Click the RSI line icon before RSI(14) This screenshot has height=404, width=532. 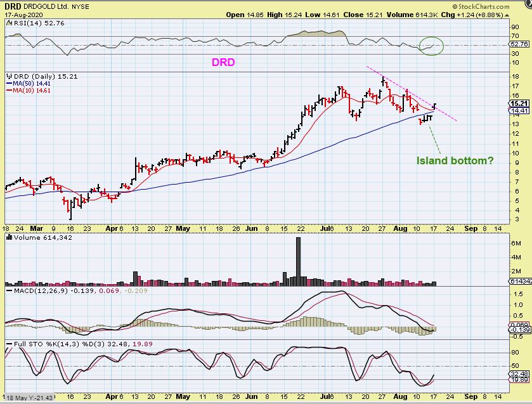[x=9, y=23]
